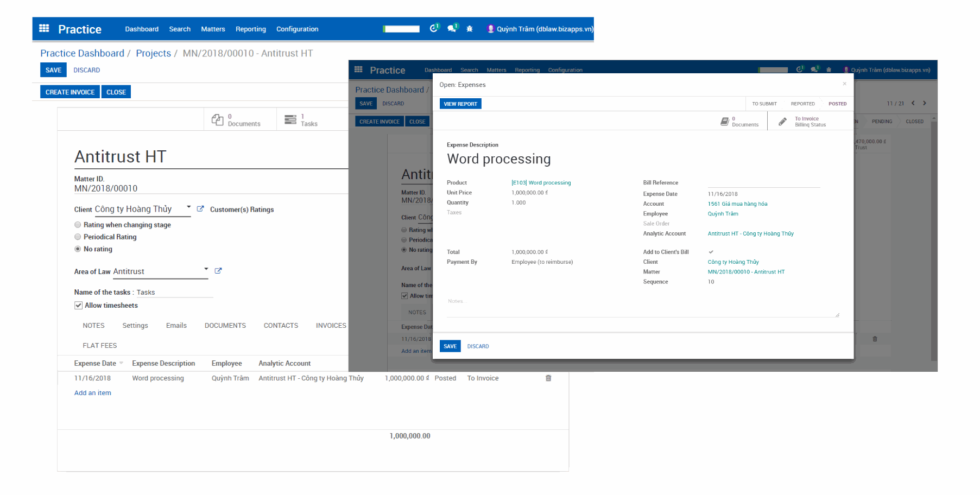Select Rating when changing stage option
Viewport: 980px width, 495px height.
click(x=78, y=225)
